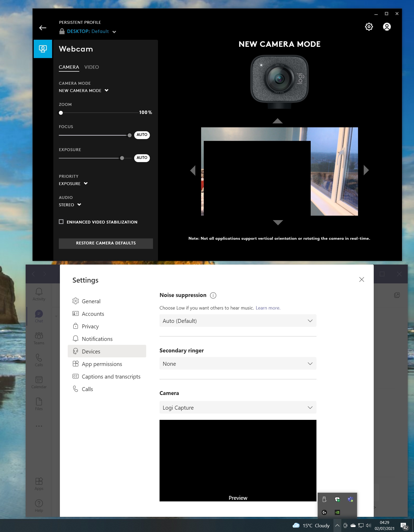Image resolution: width=414 pixels, height=532 pixels.
Task: Click the Focus slider handle
Action: point(129,135)
